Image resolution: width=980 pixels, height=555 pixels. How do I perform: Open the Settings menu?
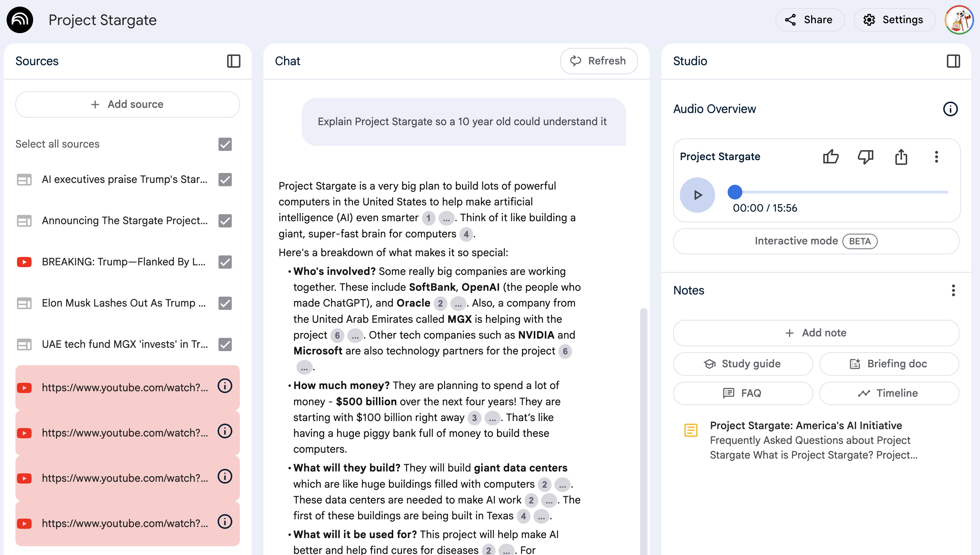894,20
